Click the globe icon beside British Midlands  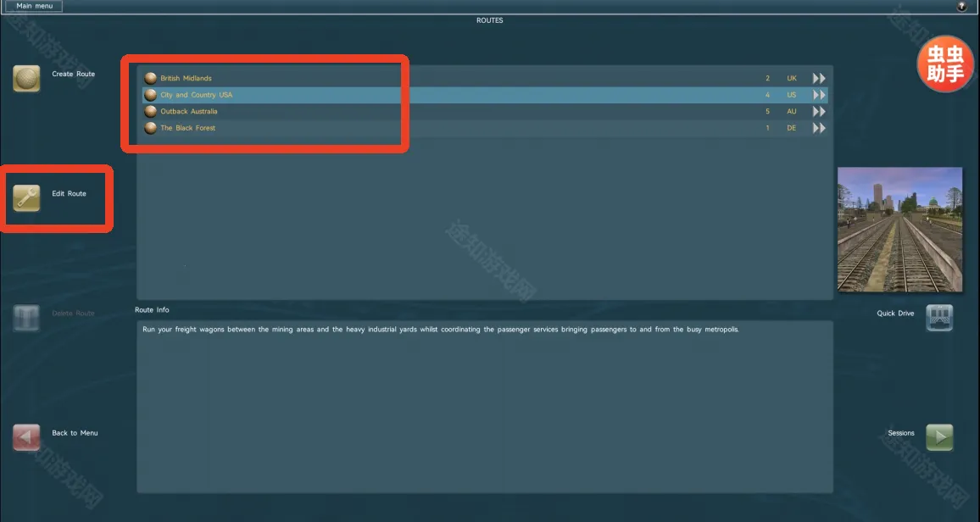tap(151, 78)
